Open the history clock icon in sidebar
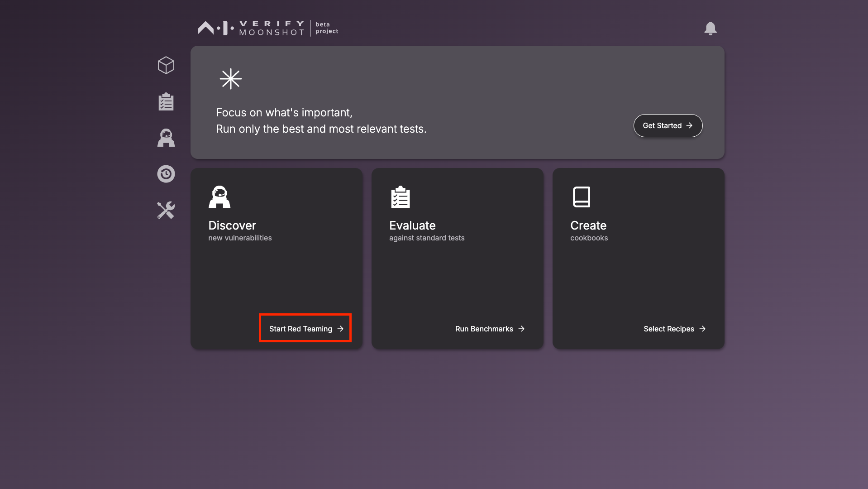Image resolution: width=868 pixels, height=489 pixels. pos(166,174)
